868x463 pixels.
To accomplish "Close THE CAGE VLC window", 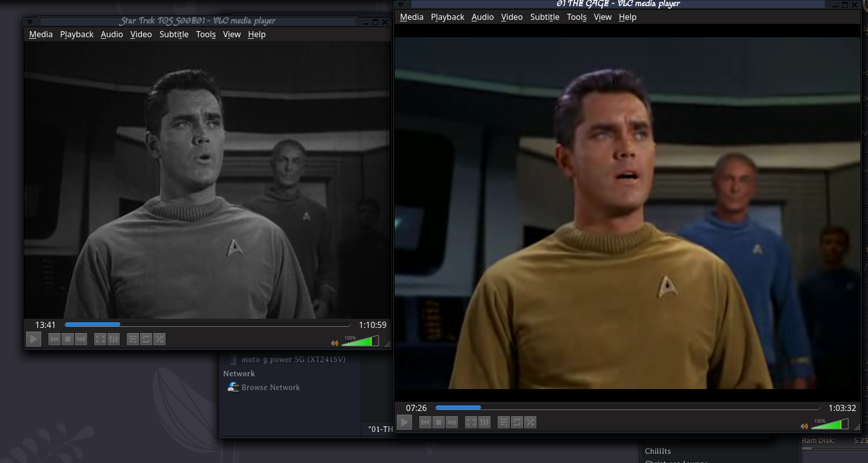I will (x=855, y=5).
